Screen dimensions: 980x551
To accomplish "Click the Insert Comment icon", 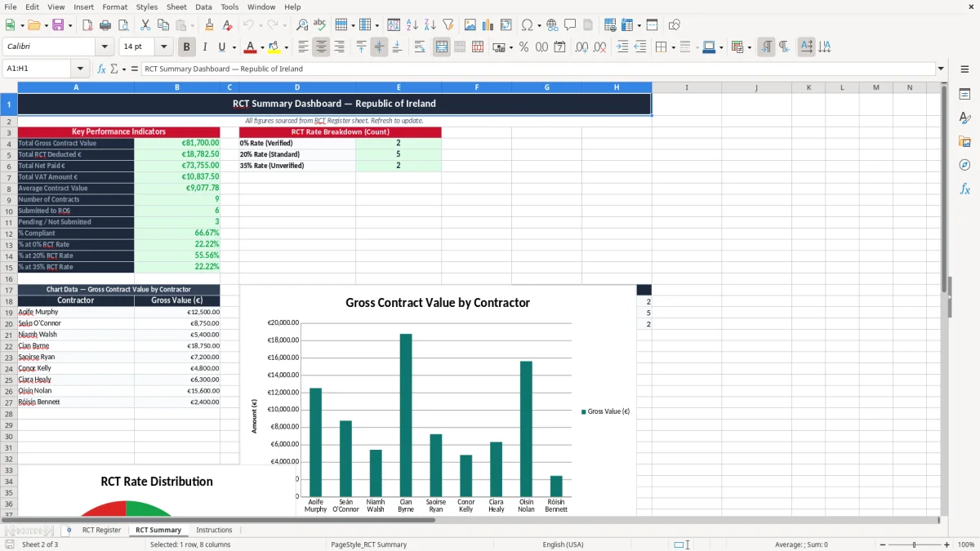I will pos(570,25).
